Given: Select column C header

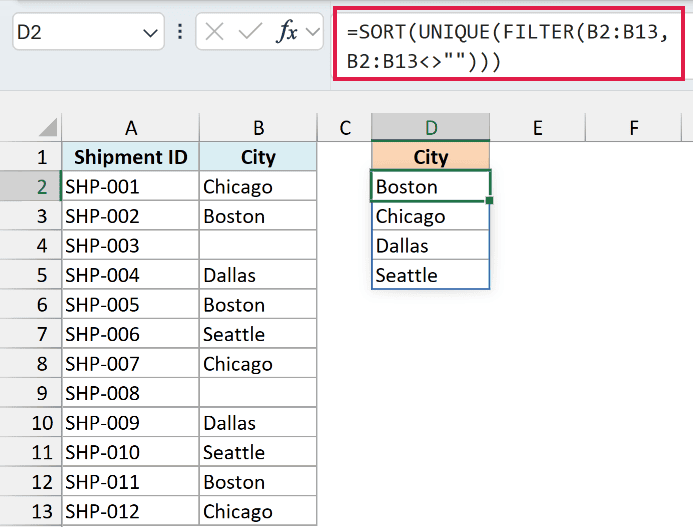Looking at the screenshot, I should tap(345, 128).
